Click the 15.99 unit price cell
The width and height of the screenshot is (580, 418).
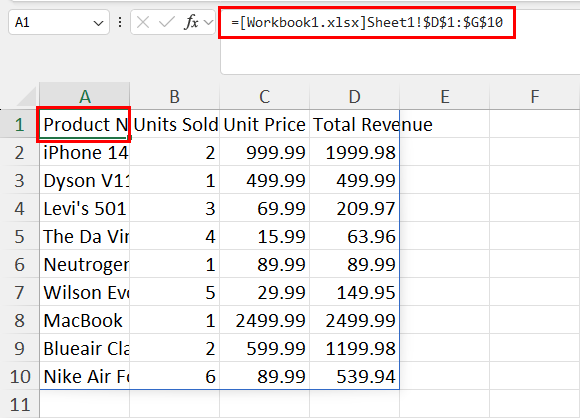tap(264, 236)
